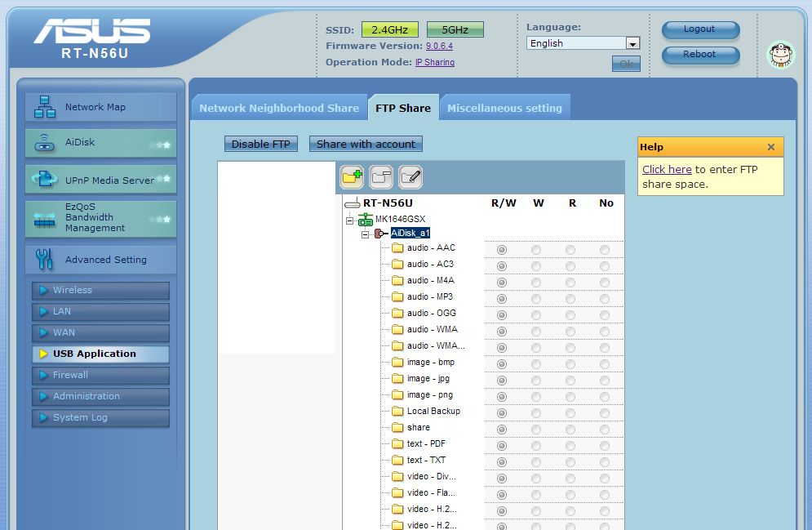812x530 pixels.
Task: Open the Language dropdown
Action: pyautogui.click(x=632, y=43)
